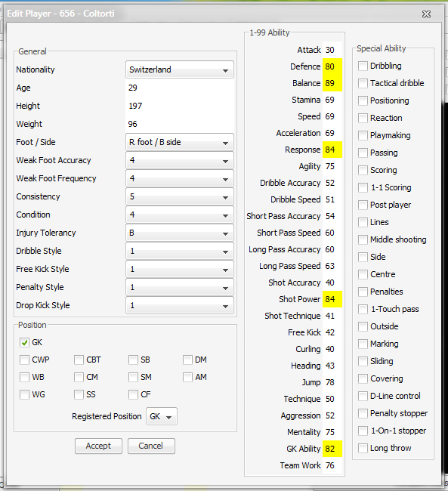448x491 pixels.
Task: Enable the Playmaking checkbox
Action: pyautogui.click(x=363, y=135)
